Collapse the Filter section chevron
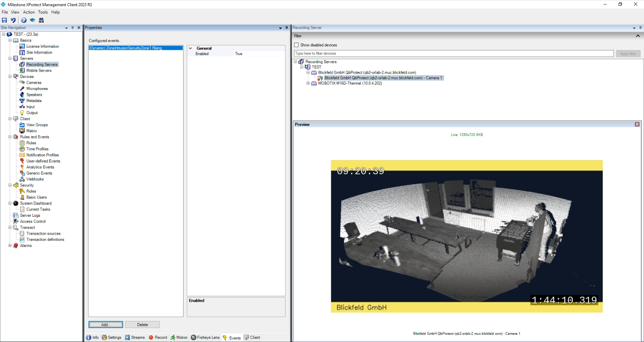644x342 pixels. coord(637,36)
